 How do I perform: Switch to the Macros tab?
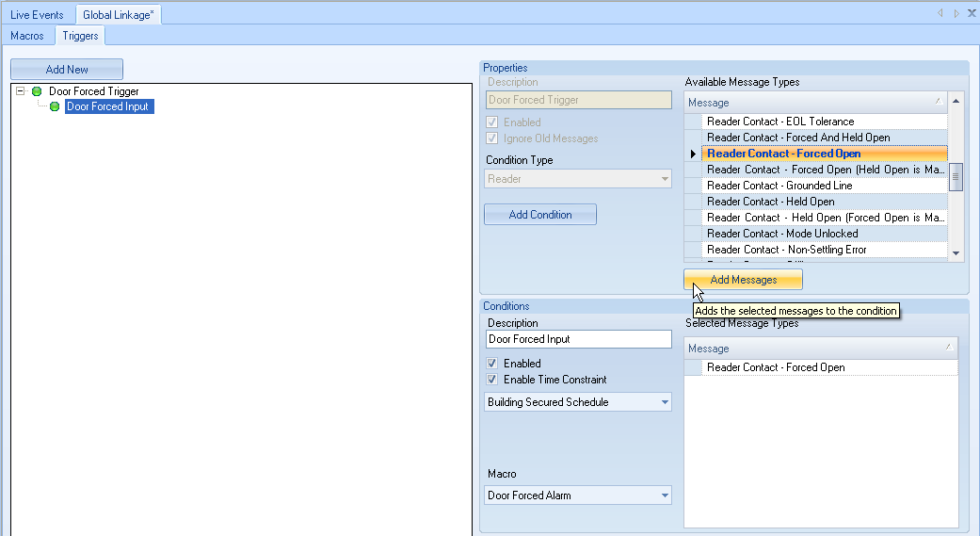coord(27,36)
